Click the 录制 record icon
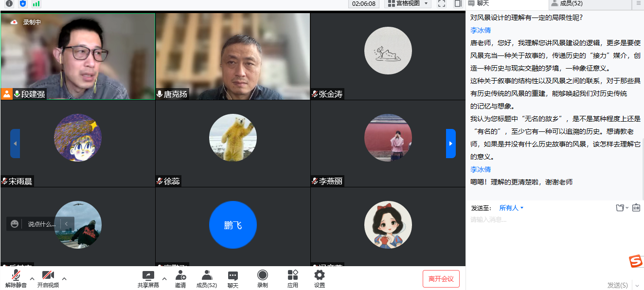Image resolution: width=644 pixels, height=290 pixels. 263,278
